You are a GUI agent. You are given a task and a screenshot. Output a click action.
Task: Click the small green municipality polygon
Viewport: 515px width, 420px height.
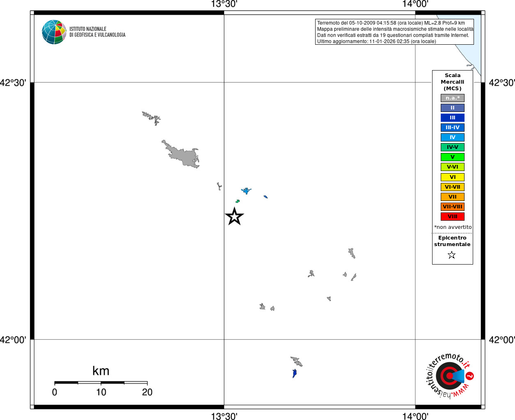(237, 201)
